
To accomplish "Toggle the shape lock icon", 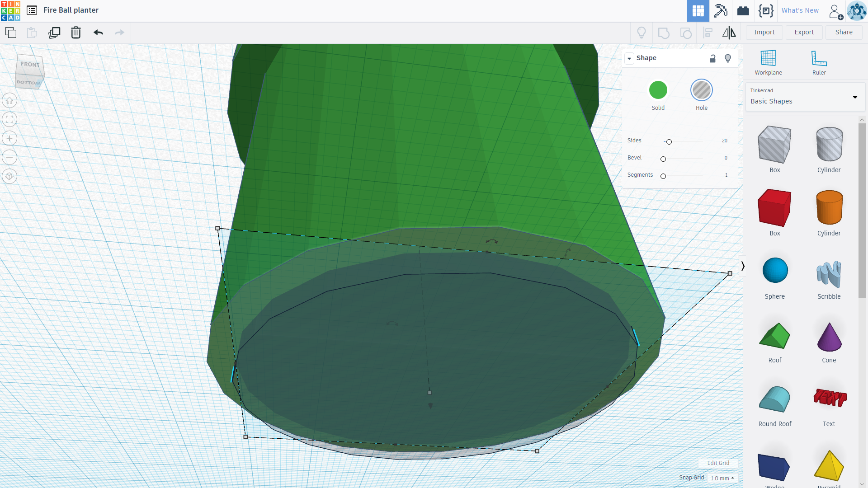I will coord(712,58).
